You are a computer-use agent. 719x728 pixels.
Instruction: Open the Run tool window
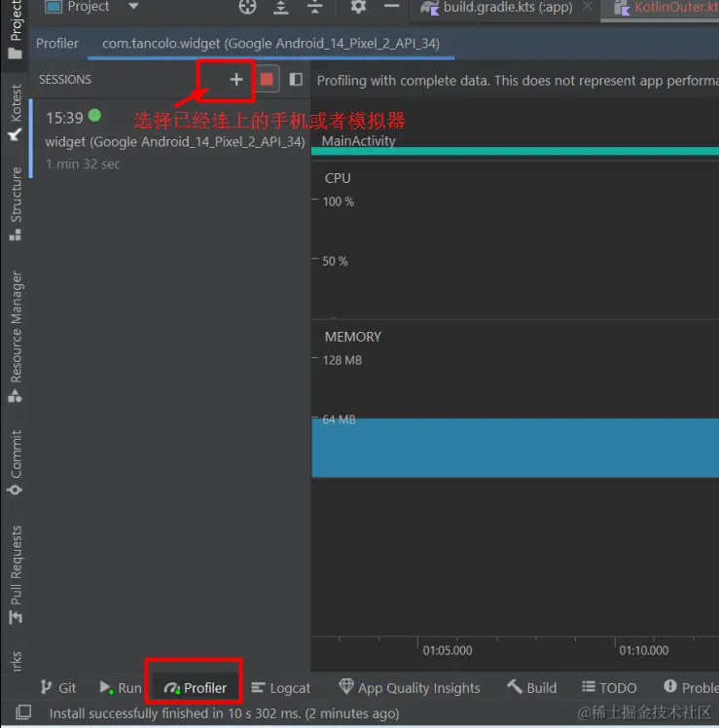tap(121, 687)
